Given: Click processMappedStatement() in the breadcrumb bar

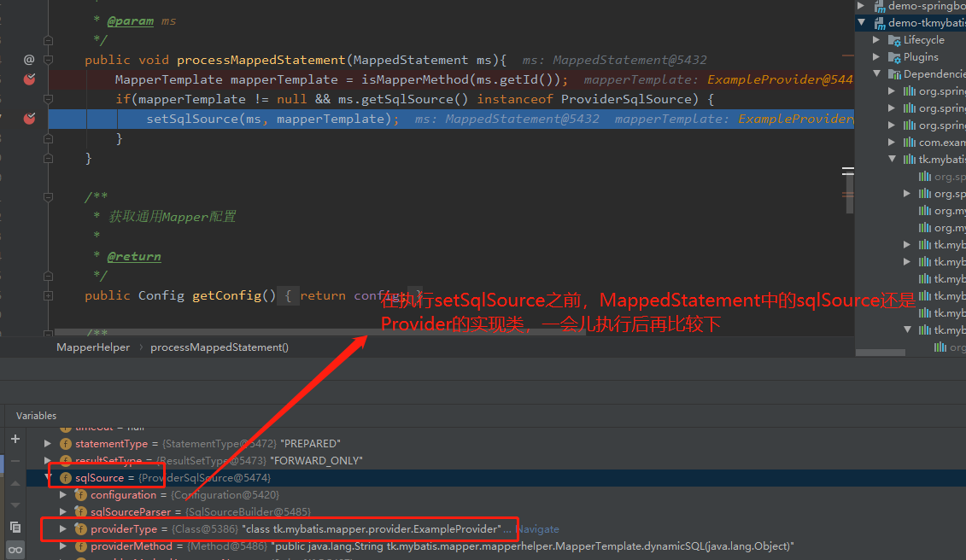Looking at the screenshot, I should coord(220,347).
